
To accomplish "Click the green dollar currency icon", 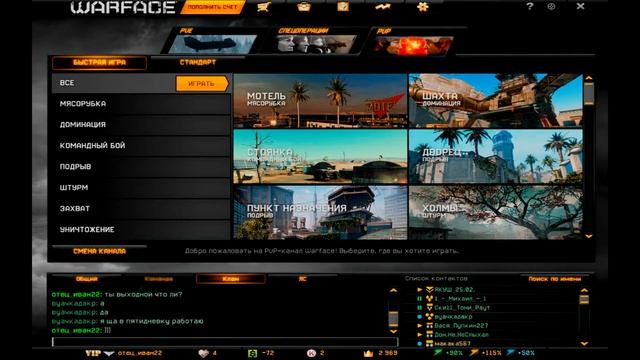I will (x=253, y=353).
